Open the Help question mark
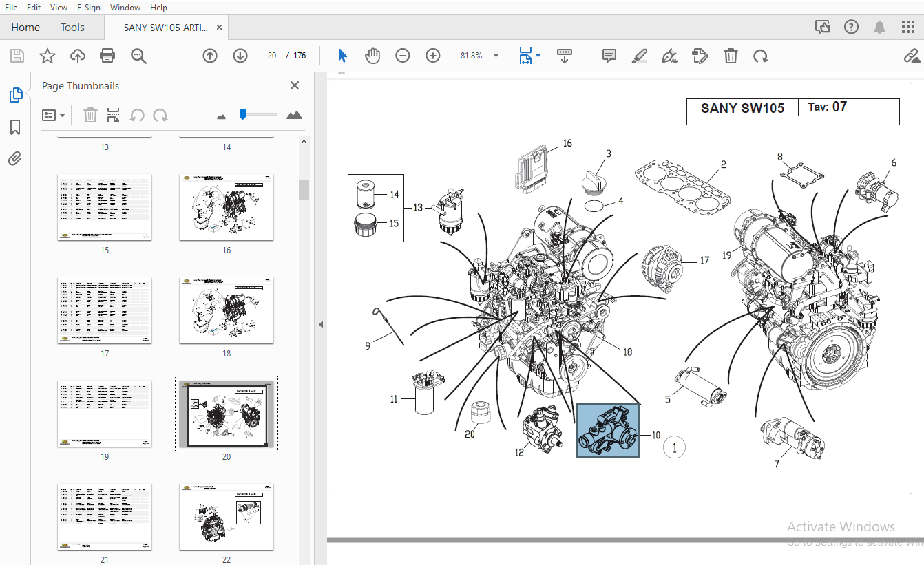The image size is (924, 565). (x=852, y=28)
